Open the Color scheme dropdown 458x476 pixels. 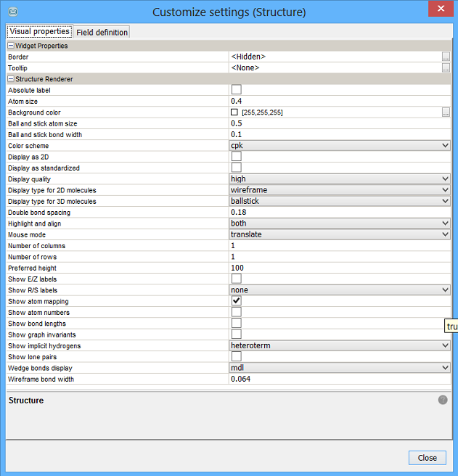(x=445, y=146)
